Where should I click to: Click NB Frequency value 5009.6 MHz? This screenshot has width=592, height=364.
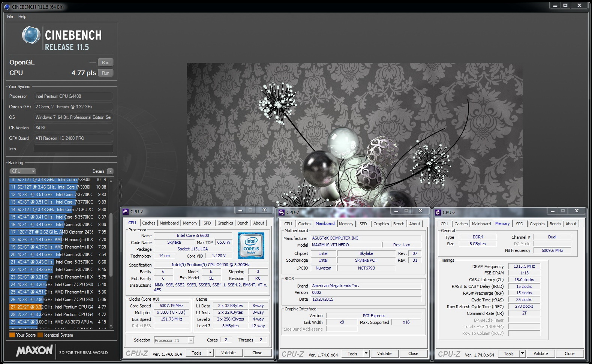(x=552, y=251)
